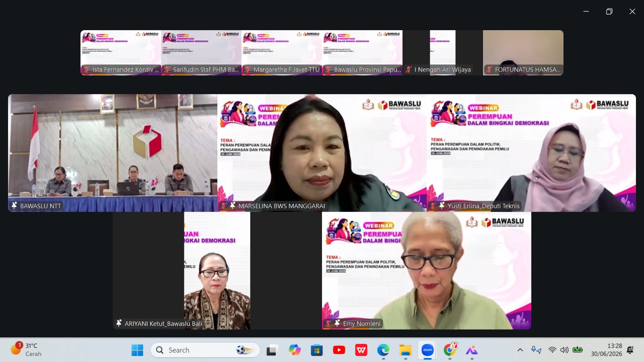Click the speaker volume icon
The image size is (644, 362).
[564, 350]
